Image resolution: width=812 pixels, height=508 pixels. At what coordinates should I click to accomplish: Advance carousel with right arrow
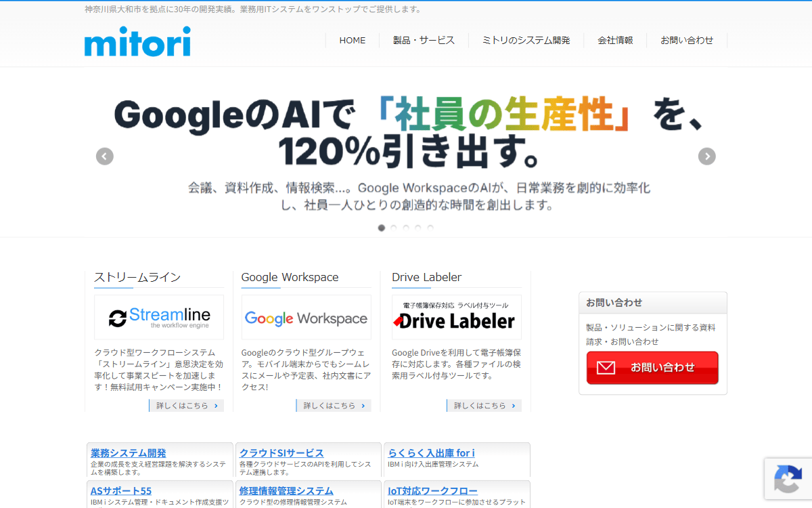point(706,156)
